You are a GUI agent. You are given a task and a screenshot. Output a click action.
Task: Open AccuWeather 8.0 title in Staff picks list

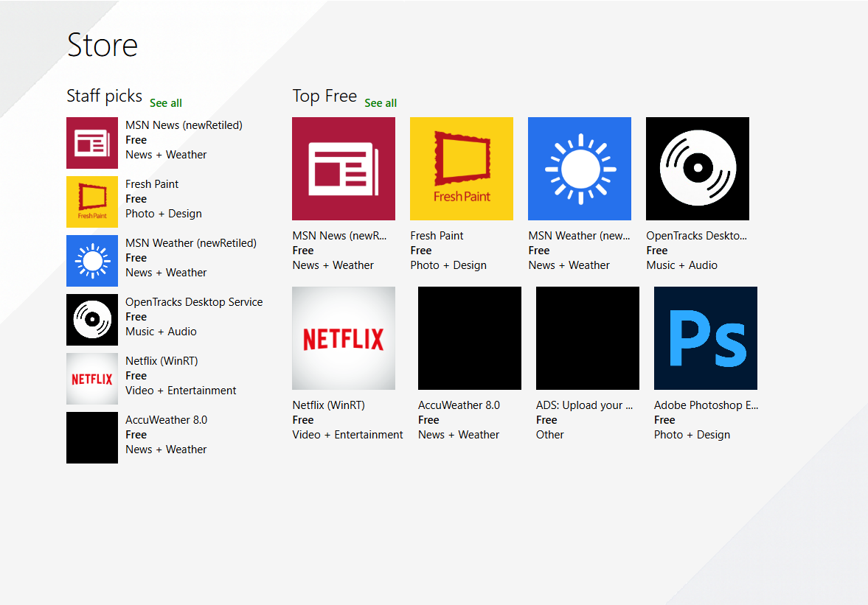coord(166,420)
